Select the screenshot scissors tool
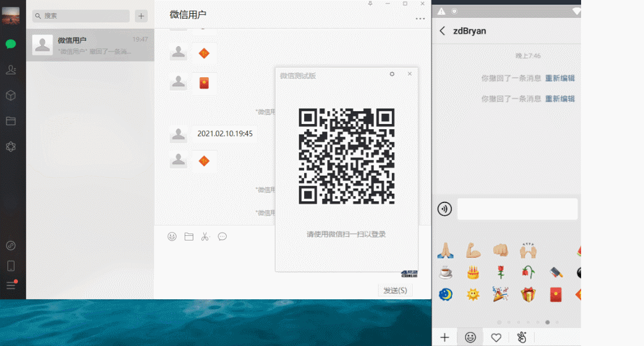This screenshot has width=644, height=346. pyautogui.click(x=205, y=236)
